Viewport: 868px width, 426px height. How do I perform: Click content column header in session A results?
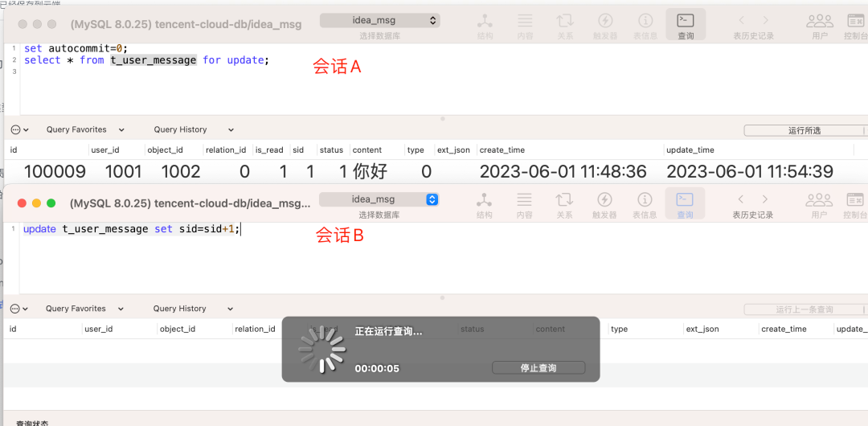(378, 150)
